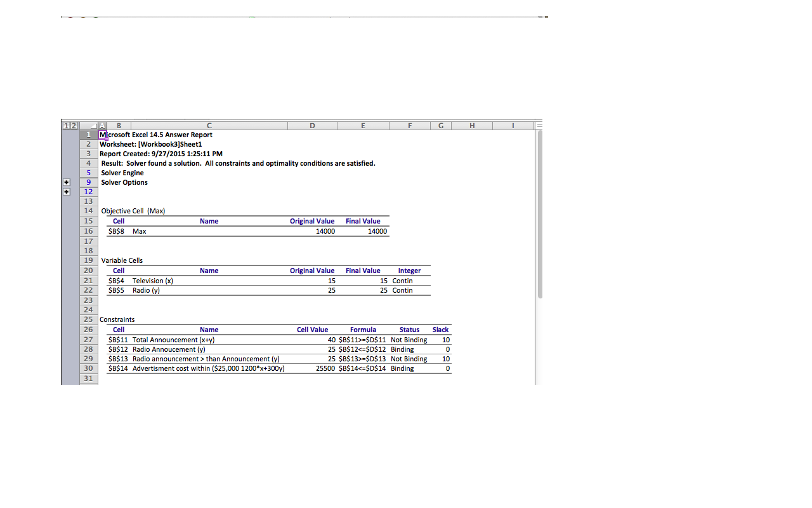This screenshot has width=812, height=508.
Task: Select row 9 header
Action: [x=89, y=182]
